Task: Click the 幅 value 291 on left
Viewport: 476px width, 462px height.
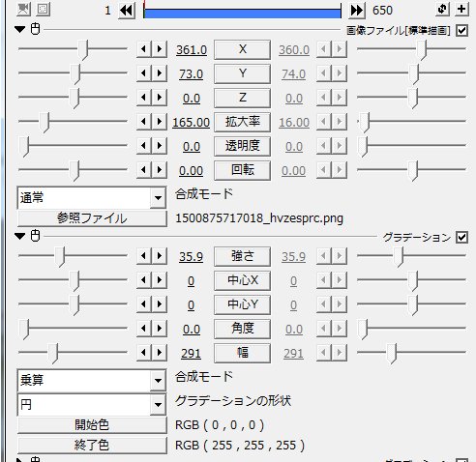Action: click(191, 354)
